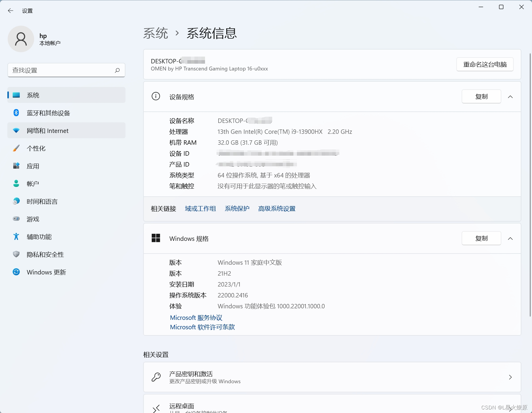This screenshot has height=413, width=532.
Task: Click the back arrow icon
Action: [11, 11]
